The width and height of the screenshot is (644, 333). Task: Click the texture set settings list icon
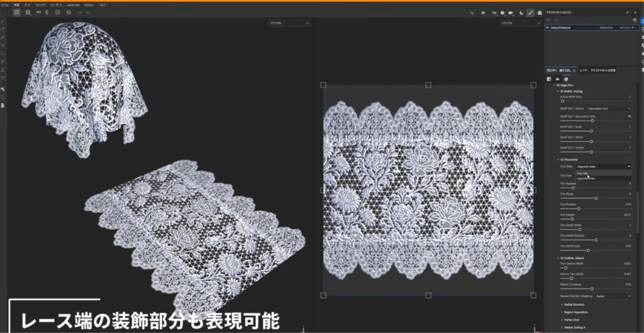(635, 20)
